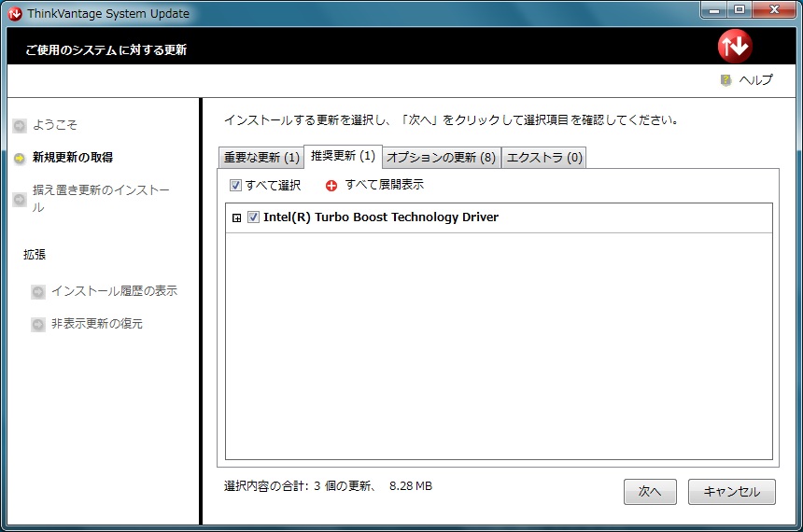Open the オプションの更新 (8) tab
Screen dimensions: 803x532
tap(441, 158)
